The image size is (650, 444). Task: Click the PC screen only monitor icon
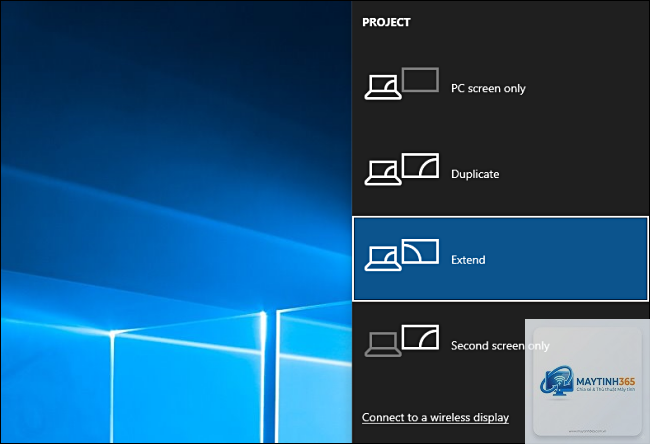tap(401, 83)
